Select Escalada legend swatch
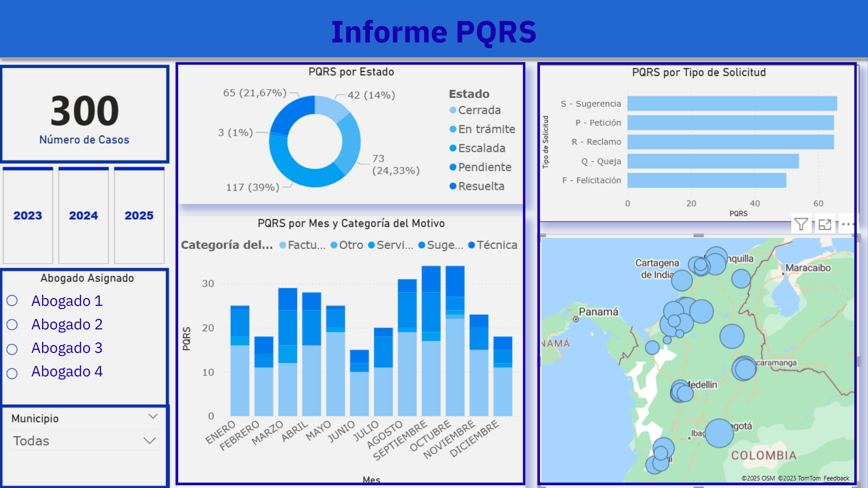This screenshot has height=488, width=868. (x=453, y=148)
